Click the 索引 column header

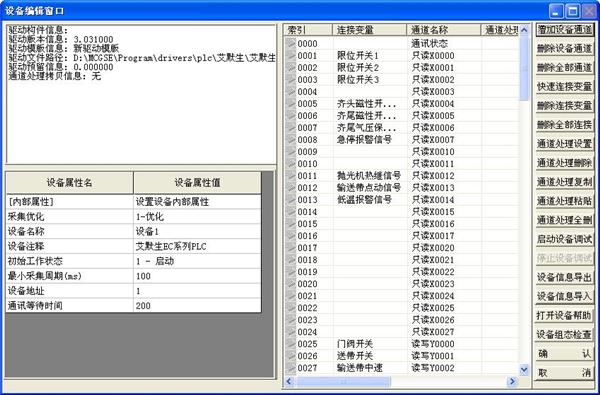tap(308, 30)
